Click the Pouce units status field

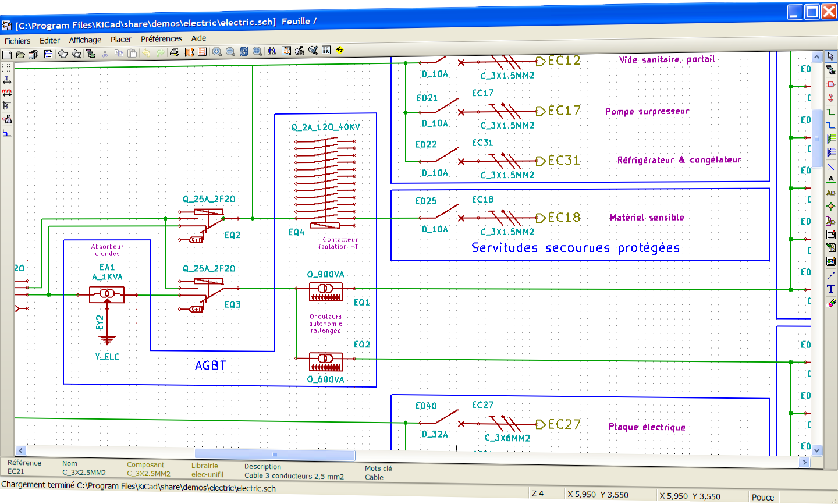[762, 497]
